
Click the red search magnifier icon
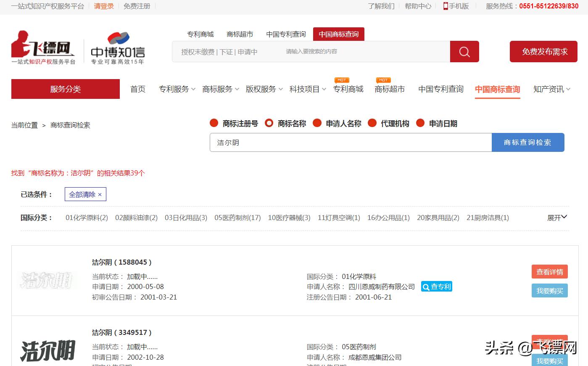[464, 51]
